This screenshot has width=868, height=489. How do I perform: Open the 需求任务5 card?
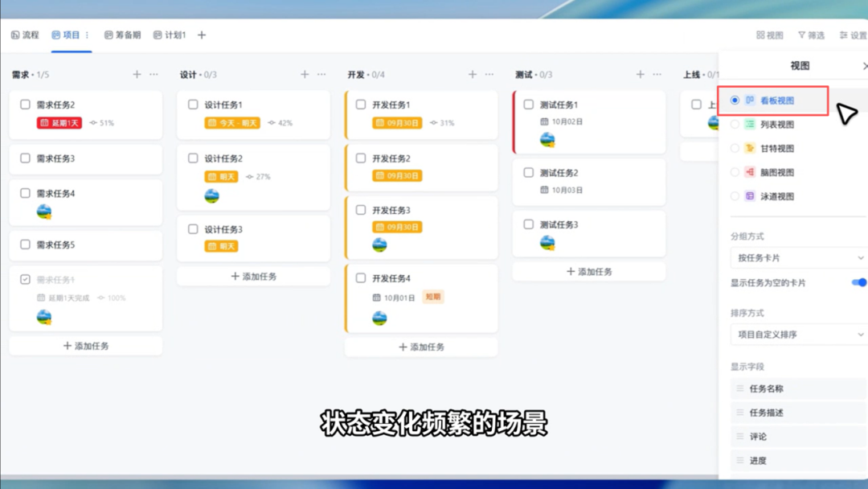pyautogui.click(x=86, y=244)
